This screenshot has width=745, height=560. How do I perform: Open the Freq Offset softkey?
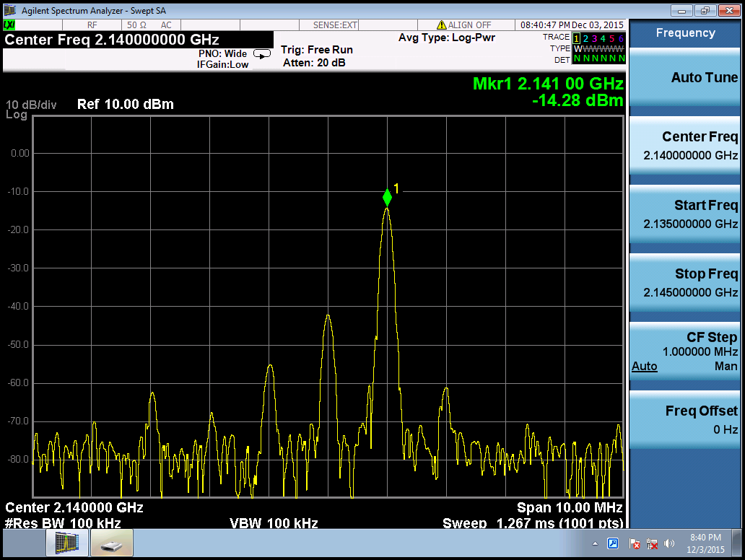[x=684, y=419]
